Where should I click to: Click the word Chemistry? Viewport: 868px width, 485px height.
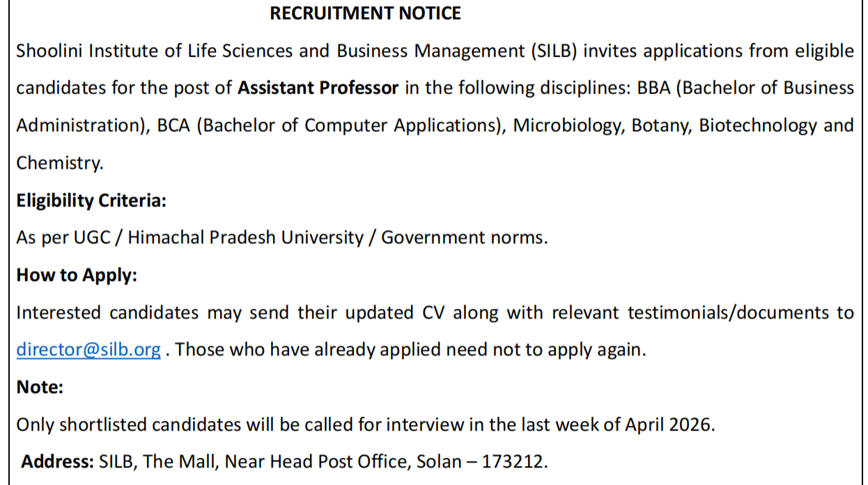click(x=59, y=164)
